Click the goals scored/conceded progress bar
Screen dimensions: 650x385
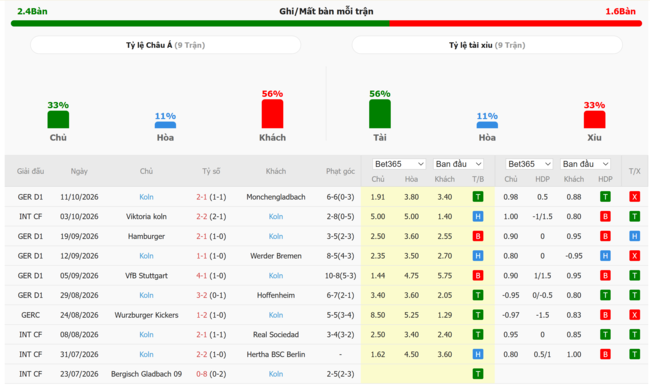(x=326, y=24)
